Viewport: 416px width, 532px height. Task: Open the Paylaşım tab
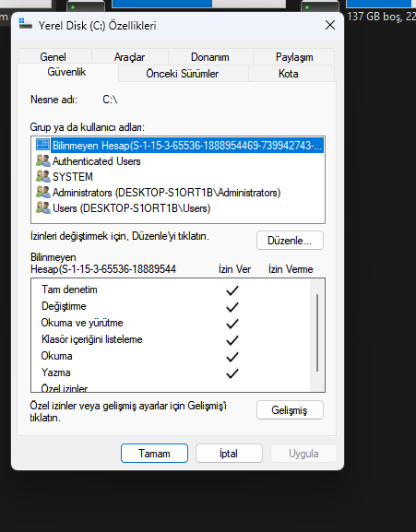[x=294, y=56]
